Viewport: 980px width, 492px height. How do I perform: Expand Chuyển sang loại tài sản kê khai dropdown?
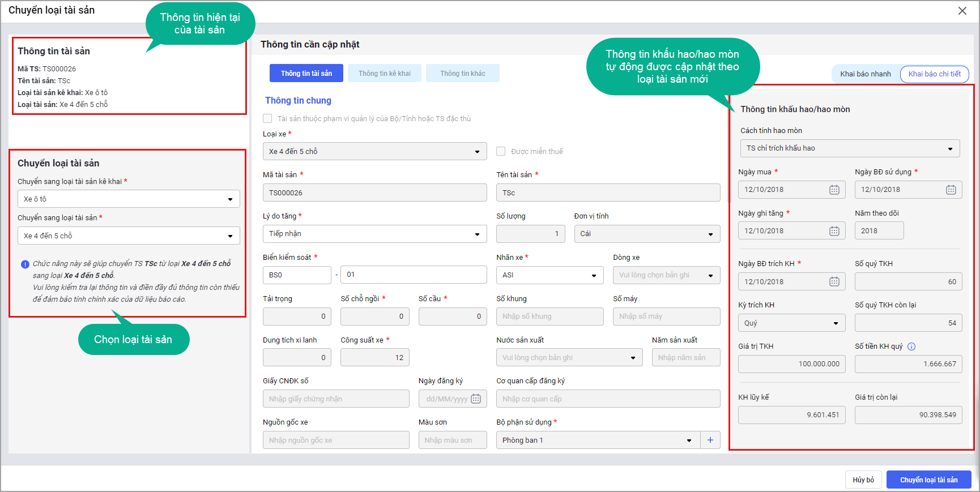click(x=129, y=199)
